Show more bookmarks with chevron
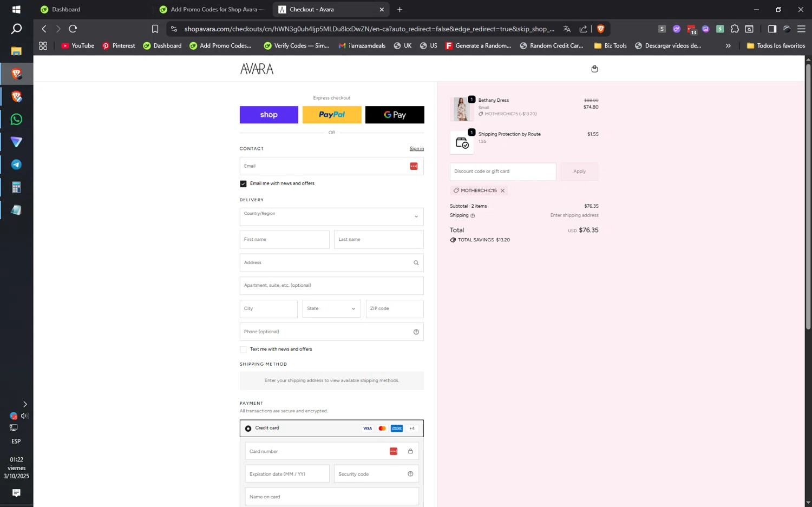This screenshot has height=507, width=812. 728,46
